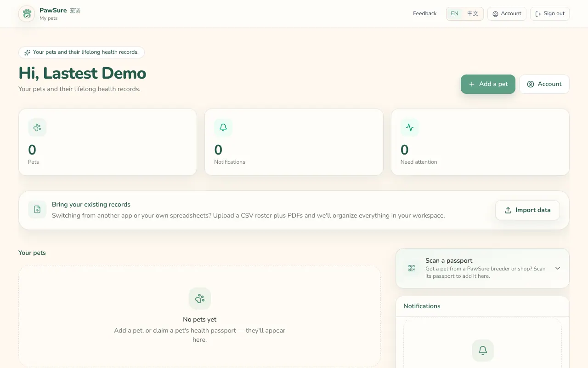Click the 'Hi, Lastest Demo' heading
This screenshot has width=588, height=368.
coord(83,73)
